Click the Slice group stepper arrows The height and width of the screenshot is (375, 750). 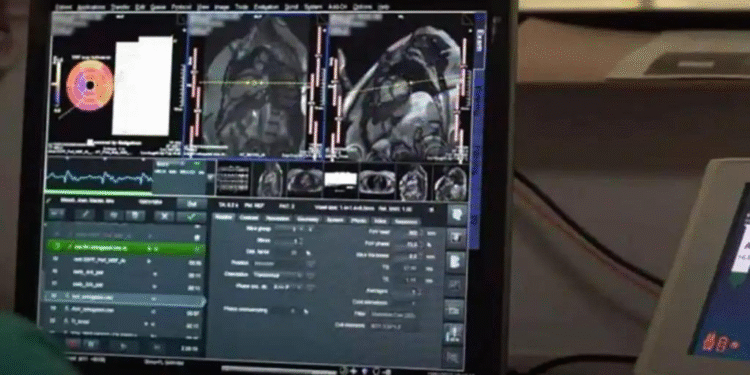click(x=301, y=230)
